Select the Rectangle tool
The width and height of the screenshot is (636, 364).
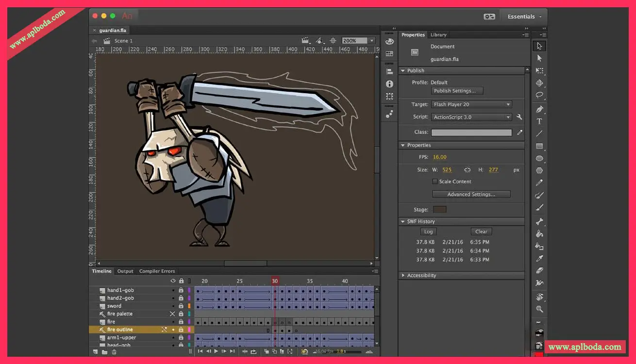[x=539, y=146]
